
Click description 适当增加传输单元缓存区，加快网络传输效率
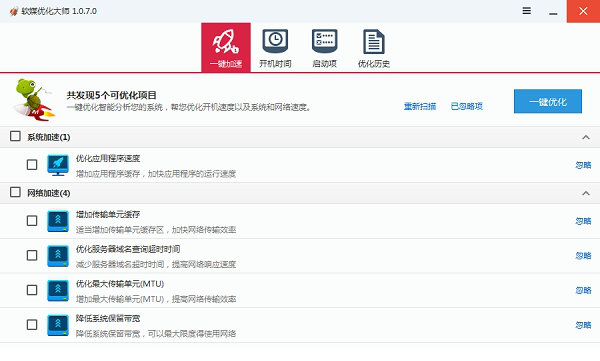coord(156,230)
